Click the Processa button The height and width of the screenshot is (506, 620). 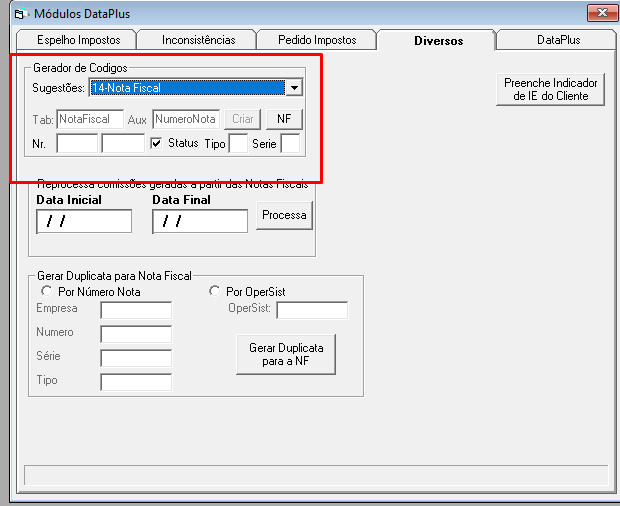click(284, 215)
